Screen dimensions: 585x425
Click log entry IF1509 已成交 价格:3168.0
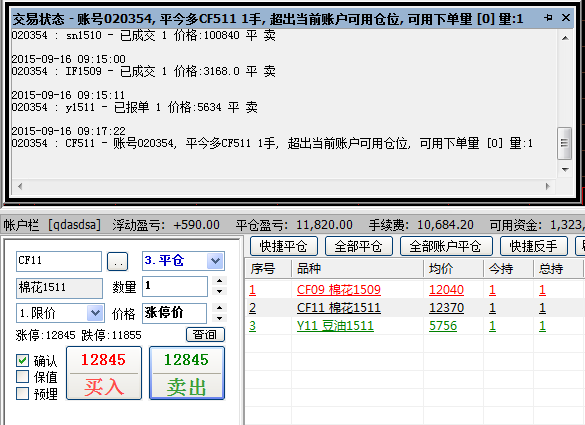point(144,71)
